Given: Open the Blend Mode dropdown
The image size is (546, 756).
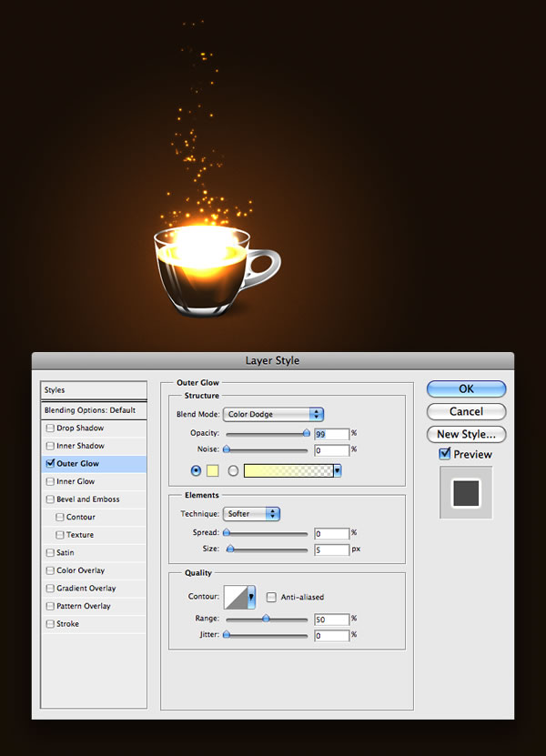Looking at the screenshot, I should pos(273,414).
